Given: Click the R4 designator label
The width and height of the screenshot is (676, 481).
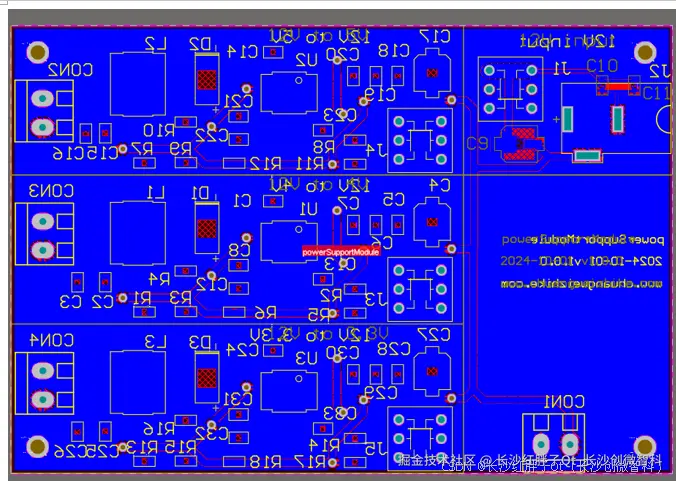Looking at the screenshot, I should click(x=159, y=279).
